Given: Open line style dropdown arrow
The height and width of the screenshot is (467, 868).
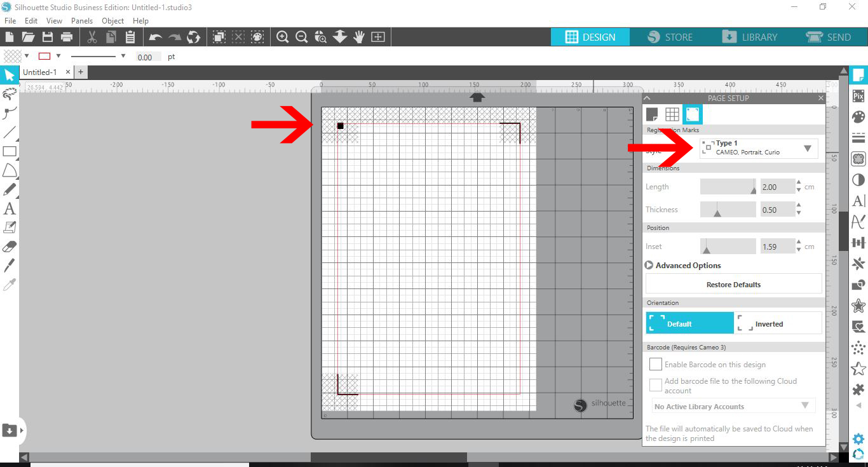Looking at the screenshot, I should tap(123, 56).
